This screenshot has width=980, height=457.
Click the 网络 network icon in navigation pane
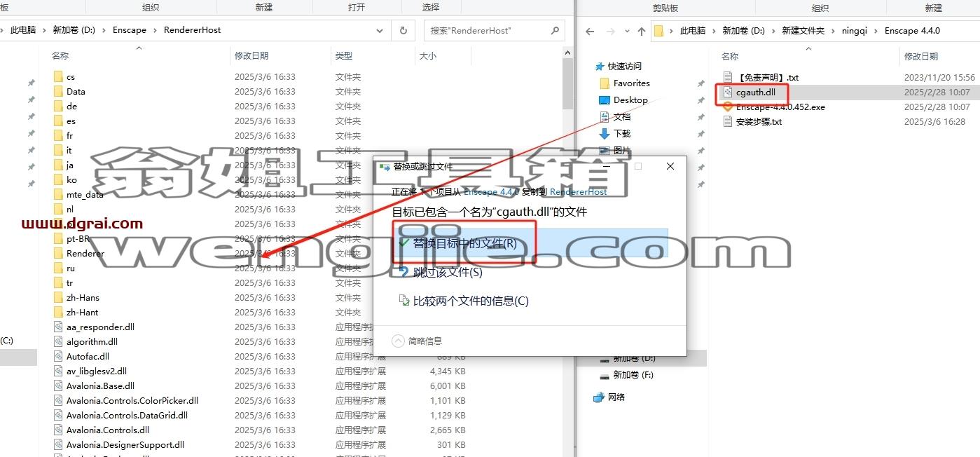click(x=599, y=397)
